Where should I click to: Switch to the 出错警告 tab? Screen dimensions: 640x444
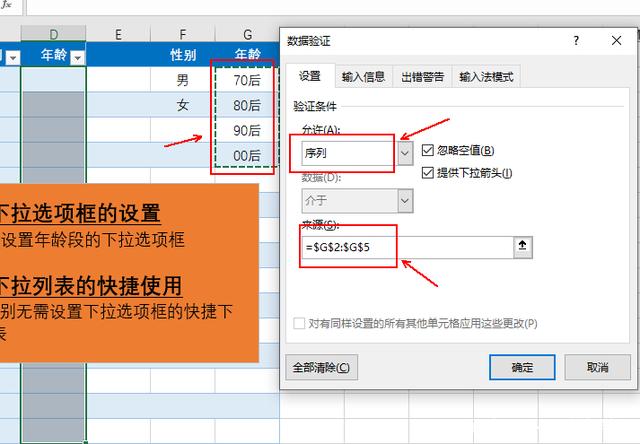(422, 76)
